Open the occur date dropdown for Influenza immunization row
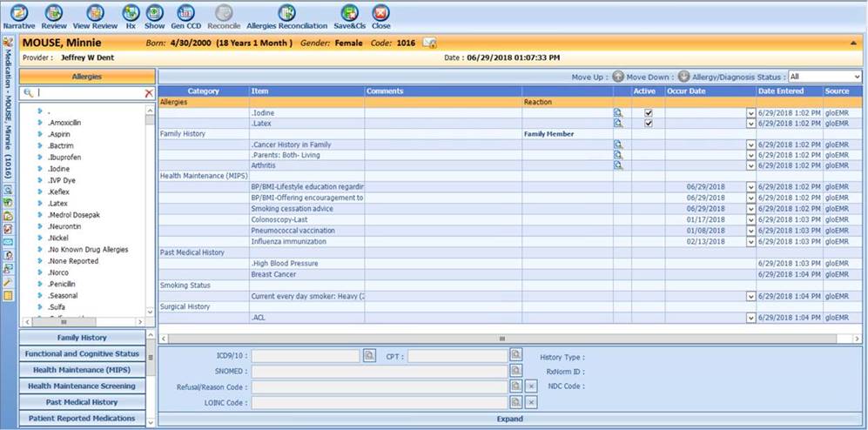Image resolution: width=868 pixels, height=430 pixels. pyautogui.click(x=750, y=242)
